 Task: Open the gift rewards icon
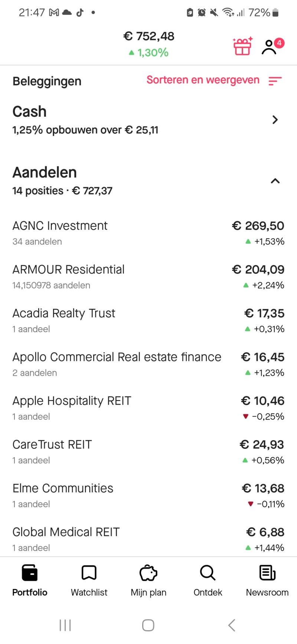click(242, 47)
